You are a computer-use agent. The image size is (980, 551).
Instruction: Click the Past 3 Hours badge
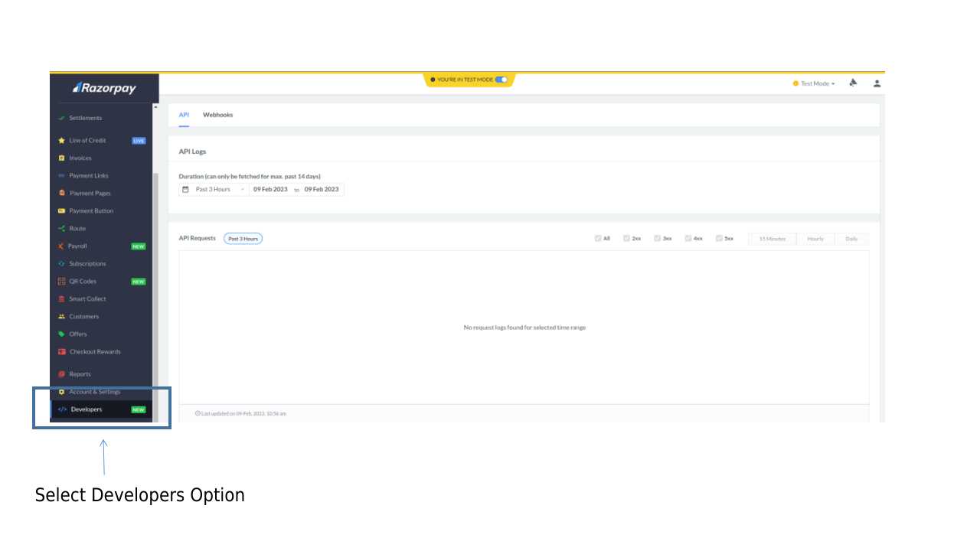[x=243, y=239]
